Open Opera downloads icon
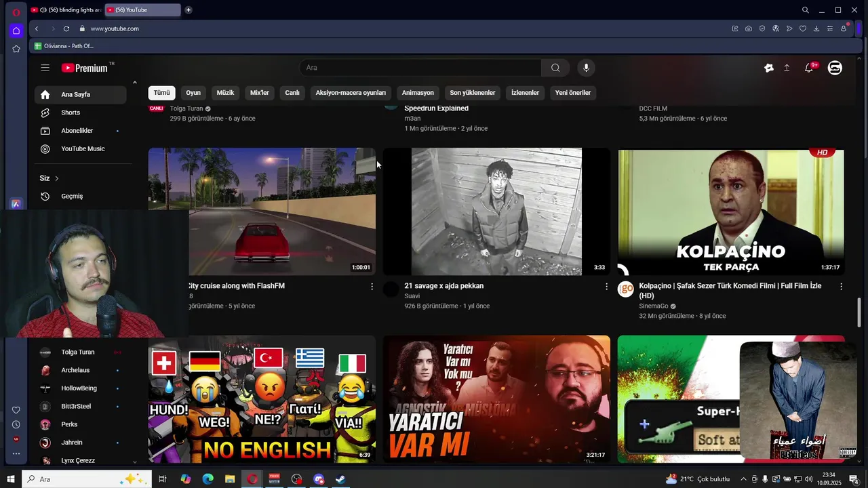The image size is (868, 488). coord(816,28)
